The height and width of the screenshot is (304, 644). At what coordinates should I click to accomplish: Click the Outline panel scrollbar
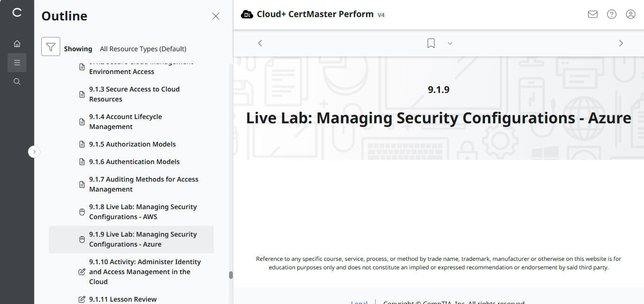[x=231, y=274]
